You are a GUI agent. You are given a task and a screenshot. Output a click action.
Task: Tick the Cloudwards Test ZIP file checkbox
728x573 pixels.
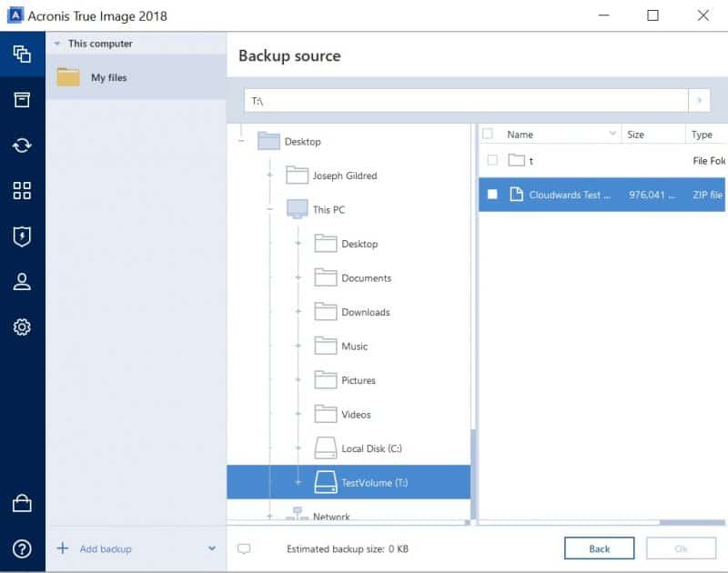(492, 195)
